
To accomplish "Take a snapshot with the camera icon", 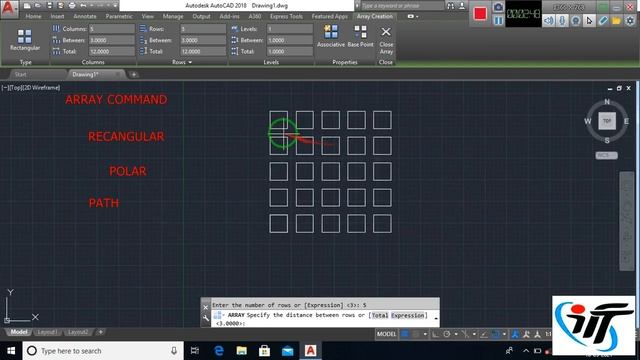I will coord(498,7).
